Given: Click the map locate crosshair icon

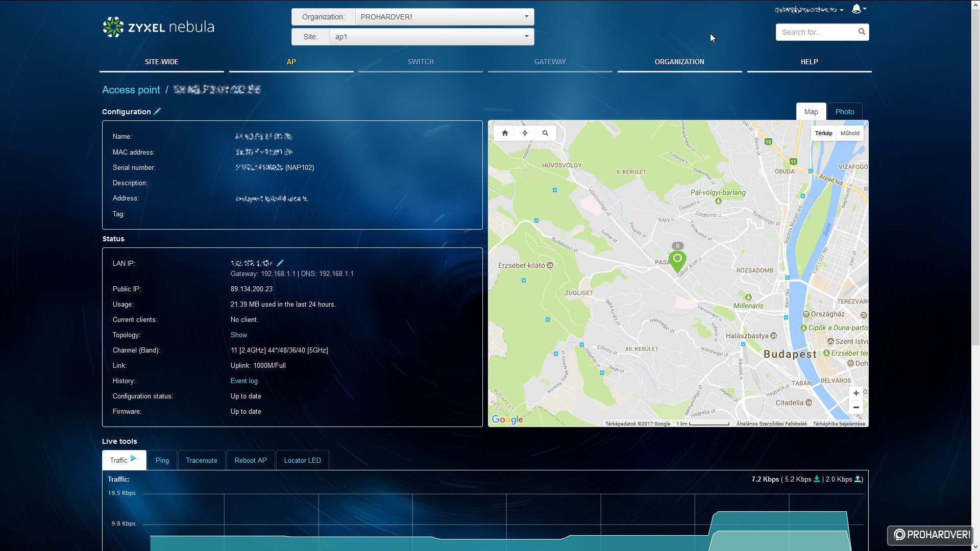Looking at the screenshot, I should tap(525, 133).
